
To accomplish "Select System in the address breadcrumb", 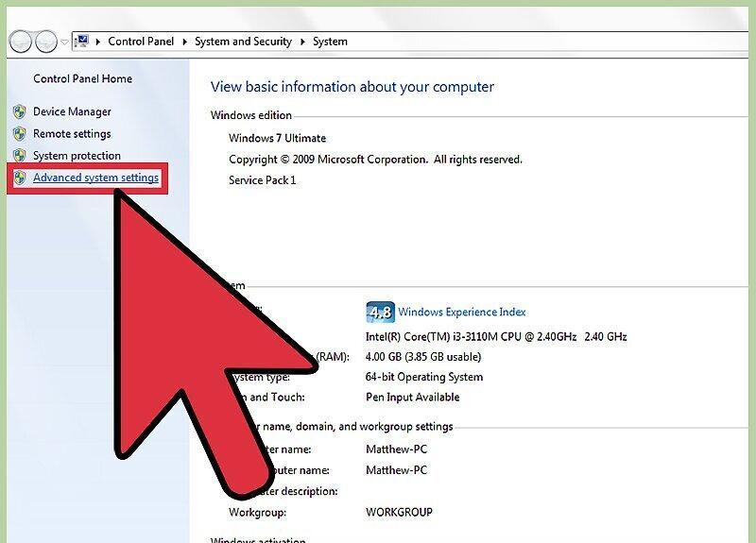I will click(x=330, y=42).
